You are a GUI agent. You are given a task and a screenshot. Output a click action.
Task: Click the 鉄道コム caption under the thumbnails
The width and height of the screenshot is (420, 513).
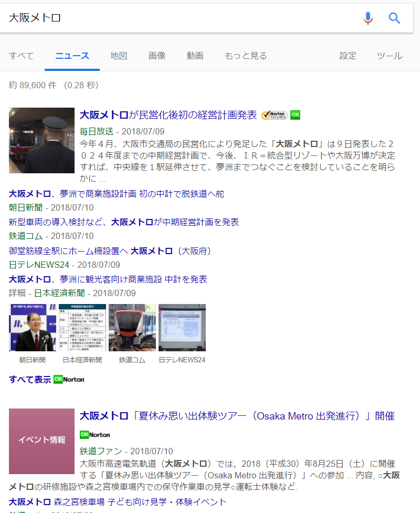(132, 360)
